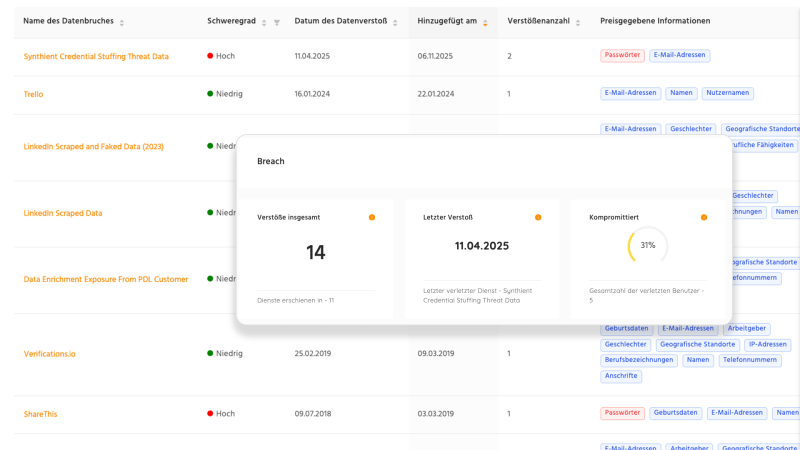
Task: Click violation count 2 in Synthient row
Action: [x=509, y=57]
